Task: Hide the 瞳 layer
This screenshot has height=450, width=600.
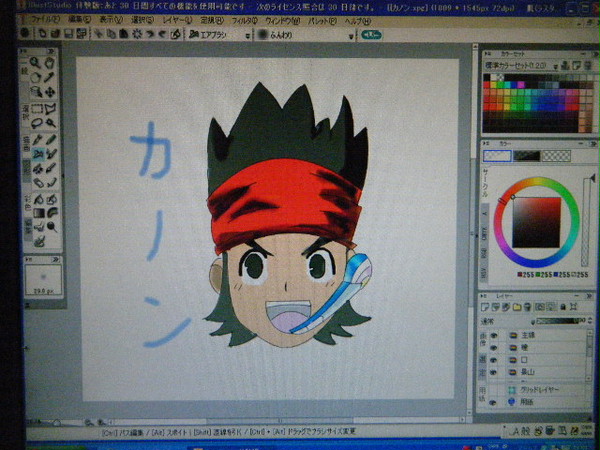Action: tap(494, 348)
